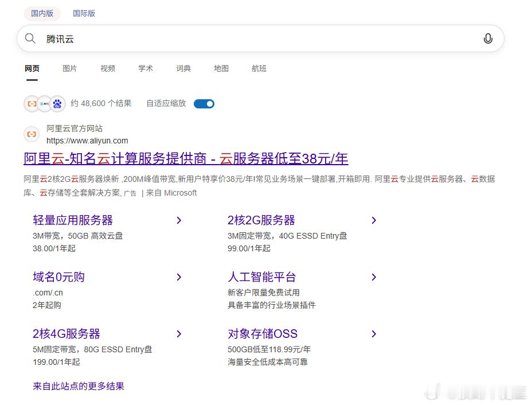This screenshot has width=532, height=405.
Task: Open the 图片 search tab
Action: 69,69
